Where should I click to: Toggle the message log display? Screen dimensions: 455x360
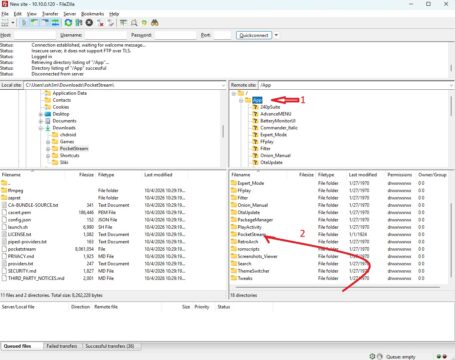pyautogui.click(x=24, y=23)
